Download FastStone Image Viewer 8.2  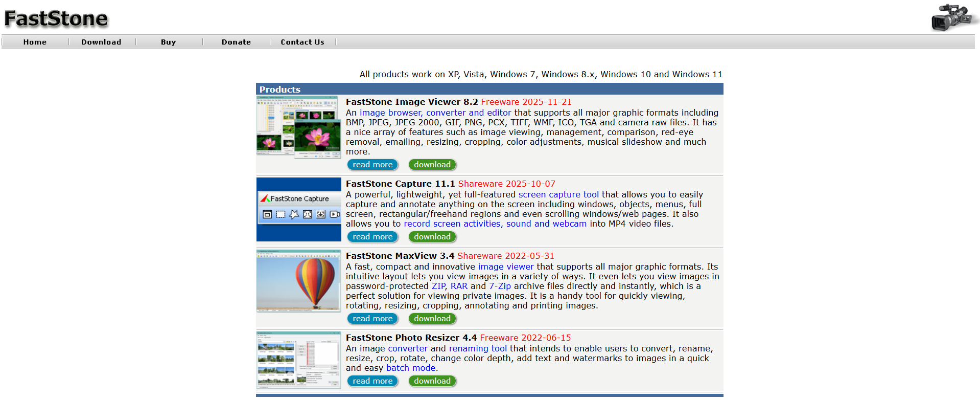tap(432, 165)
